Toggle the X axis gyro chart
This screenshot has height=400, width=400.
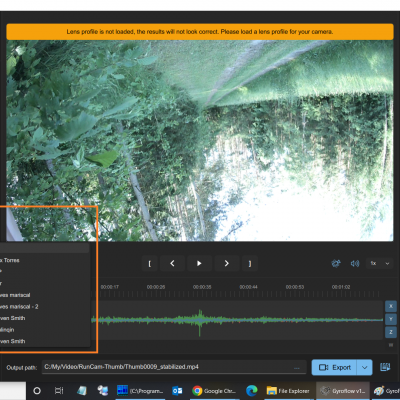click(x=391, y=306)
